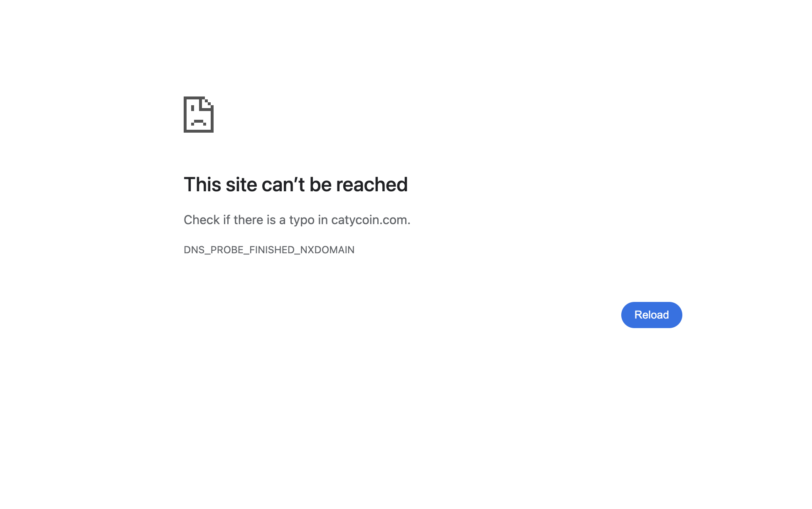Click the word "typo" in the suggestion
The height and width of the screenshot is (509, 812).
302,220
